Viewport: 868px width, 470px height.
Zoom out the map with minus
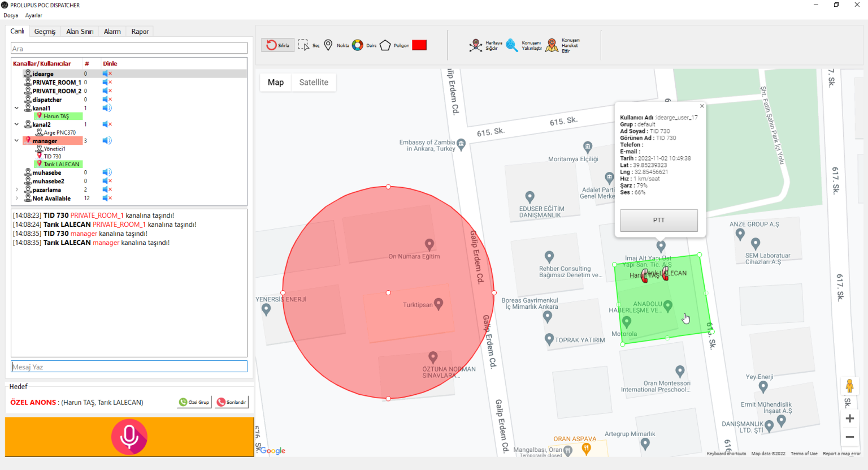click(849, 437)
